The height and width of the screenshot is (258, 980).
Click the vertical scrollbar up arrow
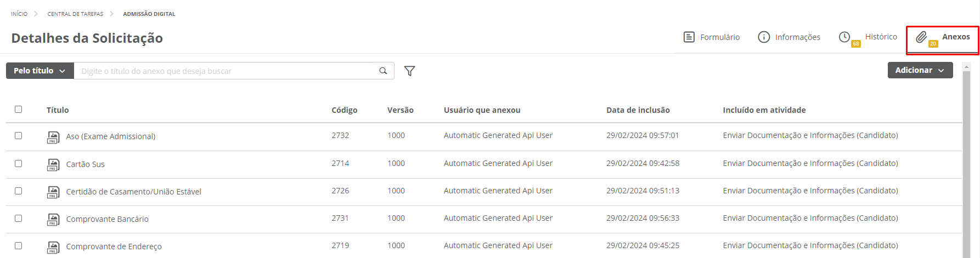pyautogui.click(x=967, y=67)
